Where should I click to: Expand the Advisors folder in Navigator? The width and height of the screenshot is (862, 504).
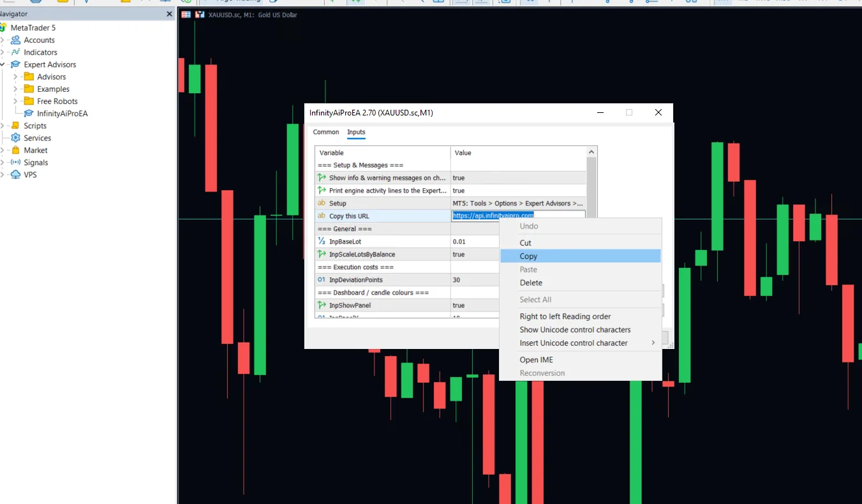tap(15, 77)
